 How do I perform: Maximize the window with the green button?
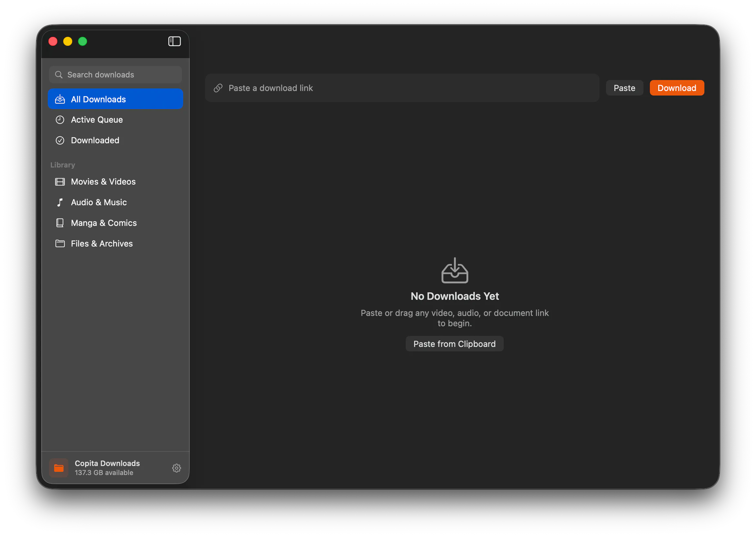(83, 41)
